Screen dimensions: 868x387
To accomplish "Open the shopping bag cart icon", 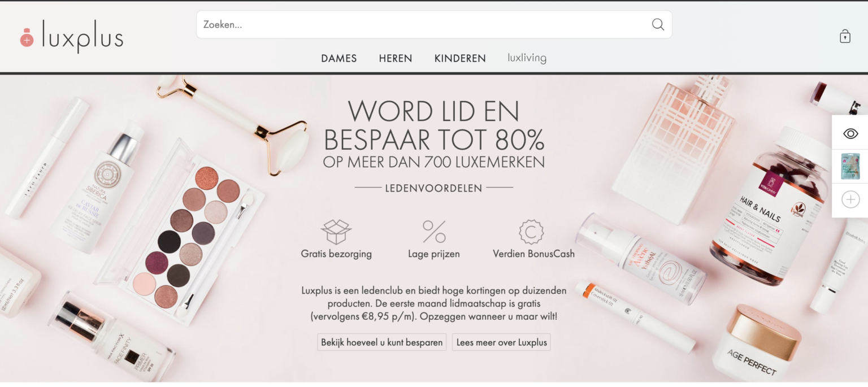I will (845, 36).
